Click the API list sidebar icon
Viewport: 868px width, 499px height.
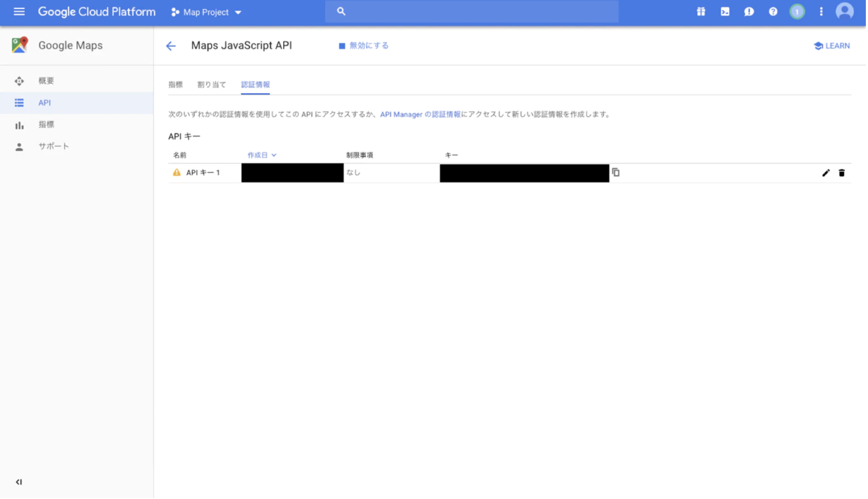(19, 103)
